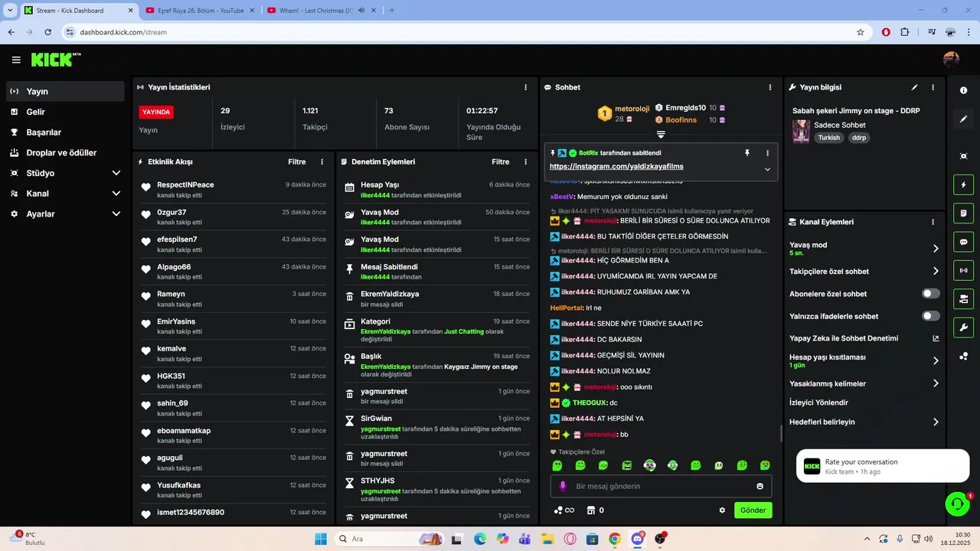Click the Sadece Sohbet category thumbnail

(x=801, y=131)
